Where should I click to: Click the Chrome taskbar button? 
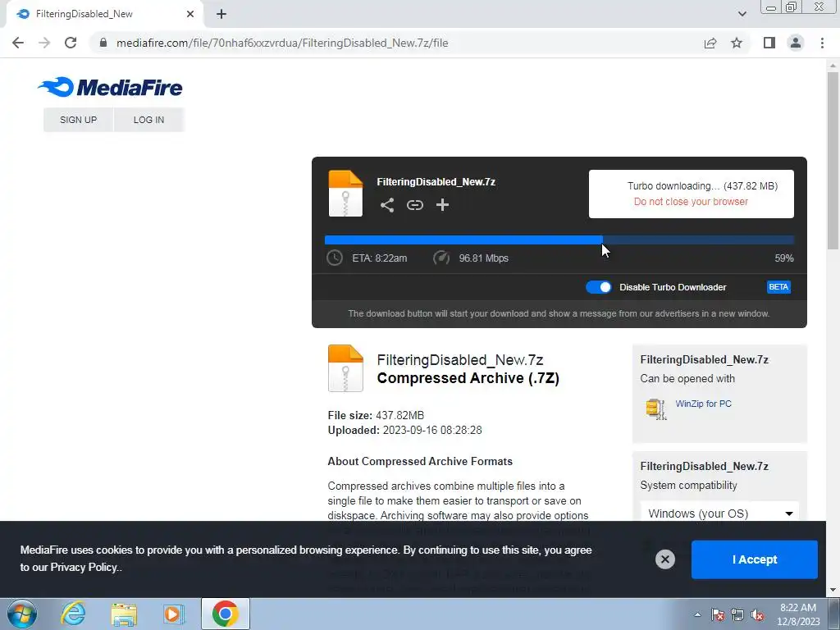coord(226,614)
